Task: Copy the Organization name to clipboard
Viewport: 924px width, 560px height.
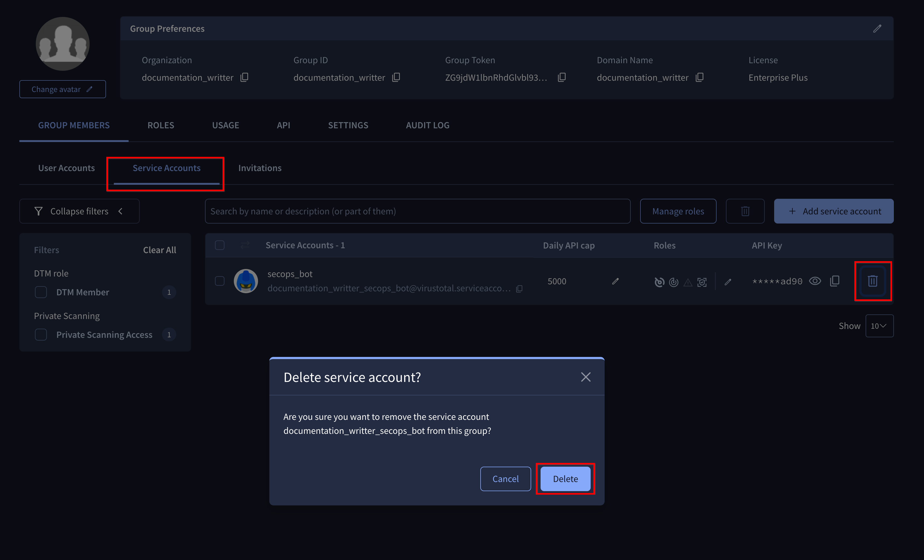Action: point(244,77)
